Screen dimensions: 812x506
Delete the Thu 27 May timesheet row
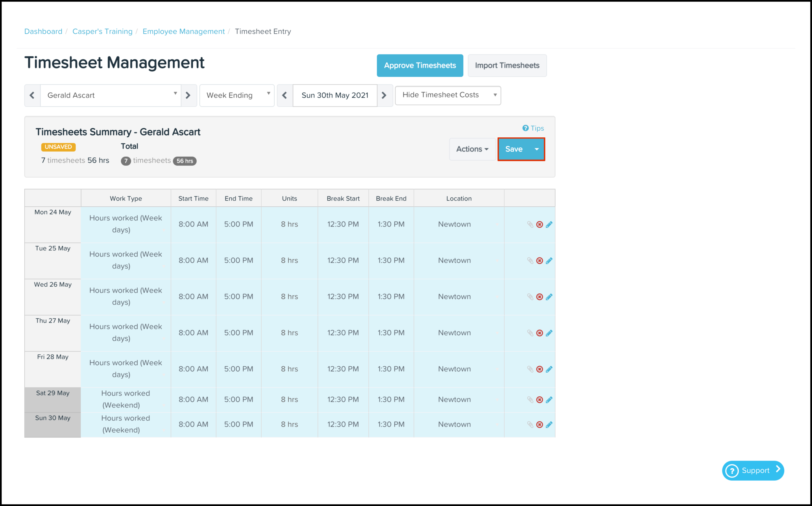coord(539,333)
